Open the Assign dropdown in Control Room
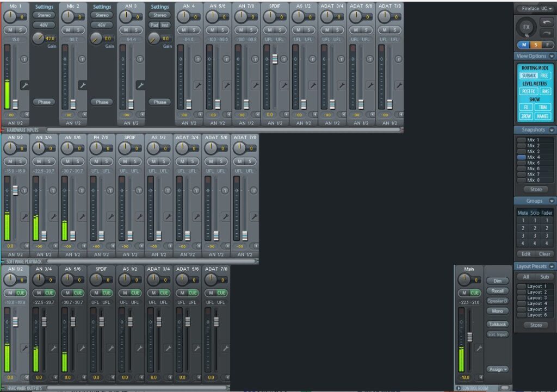557x392 pixels. click(x=498, y=369)
